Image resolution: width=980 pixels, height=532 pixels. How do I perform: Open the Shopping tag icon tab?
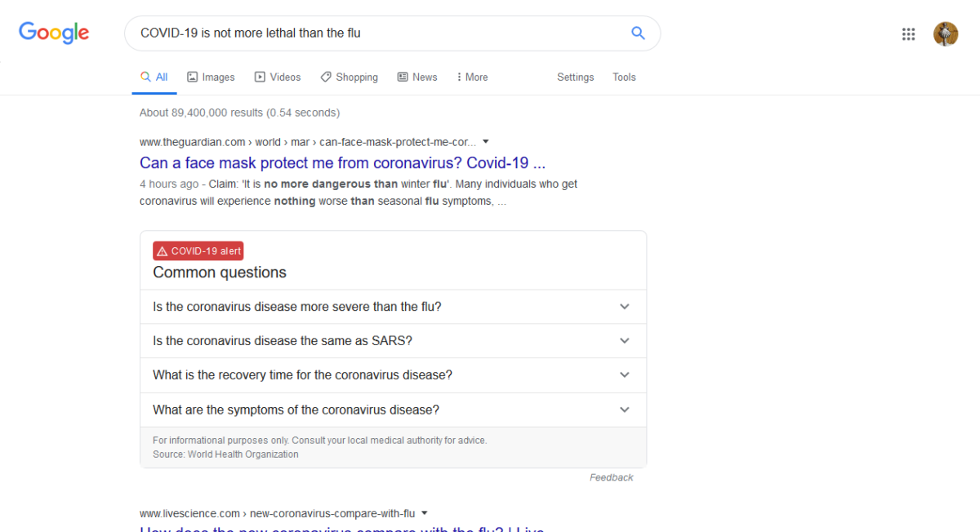(326, 77)
